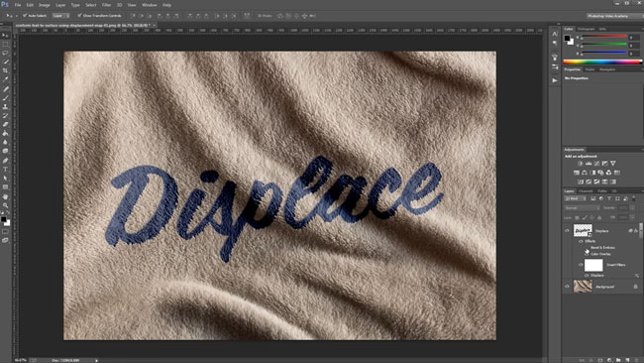Viewport: 644px width, 363px height.
Task: Toggle Displace smart filter visibility eye
Action: click(x=587, y=276)
